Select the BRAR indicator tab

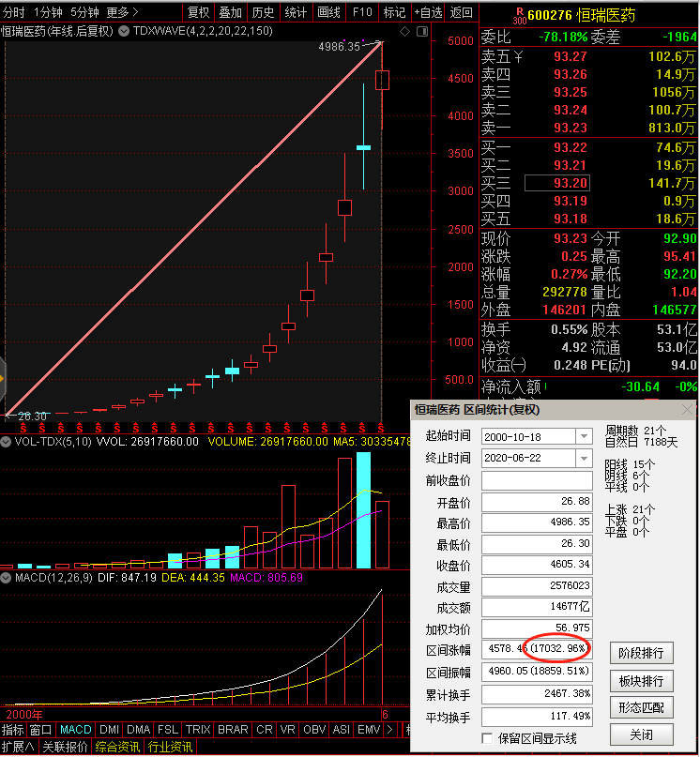click(233, 730)
